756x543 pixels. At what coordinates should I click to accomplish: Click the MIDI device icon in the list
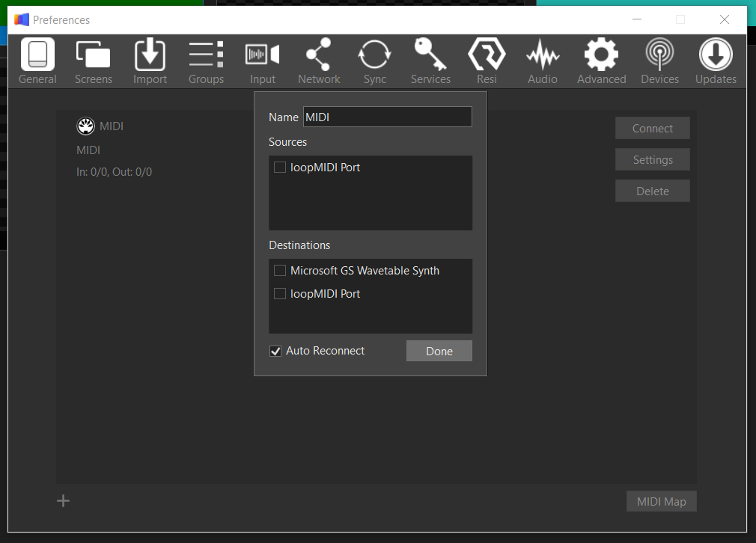[x=86, y=126]
